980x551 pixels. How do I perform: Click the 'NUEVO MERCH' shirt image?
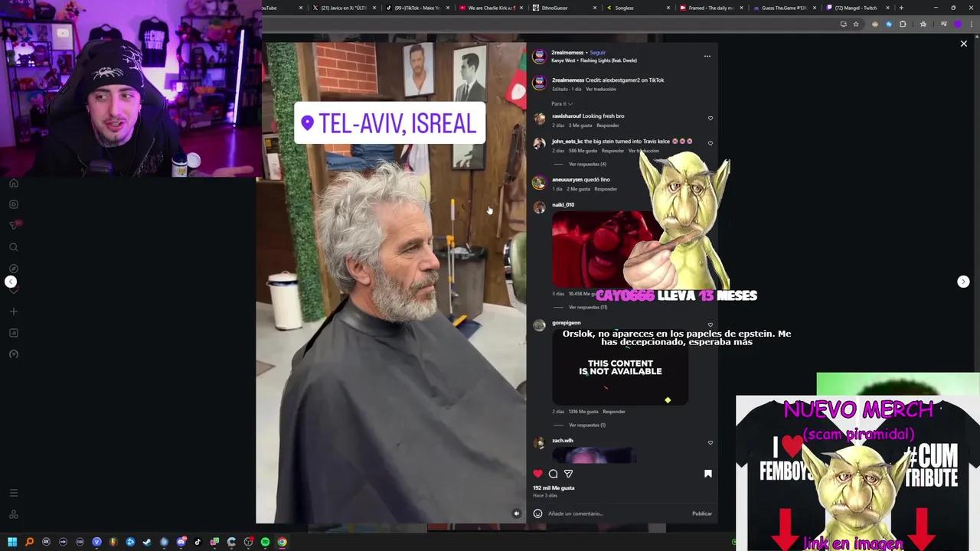coord(857,473)
